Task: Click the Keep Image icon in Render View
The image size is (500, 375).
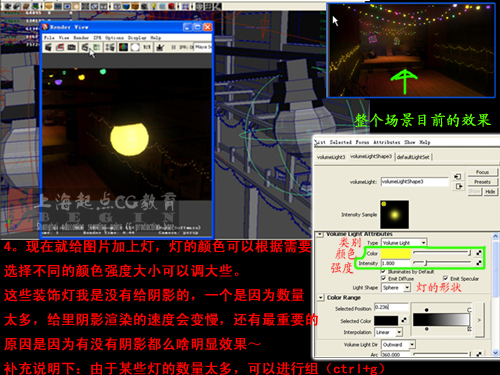Action: tap(160, 48)
